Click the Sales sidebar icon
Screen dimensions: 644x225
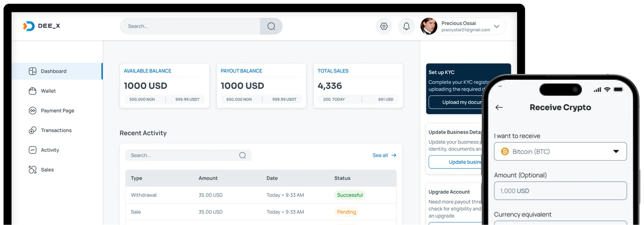coord(33,170)
